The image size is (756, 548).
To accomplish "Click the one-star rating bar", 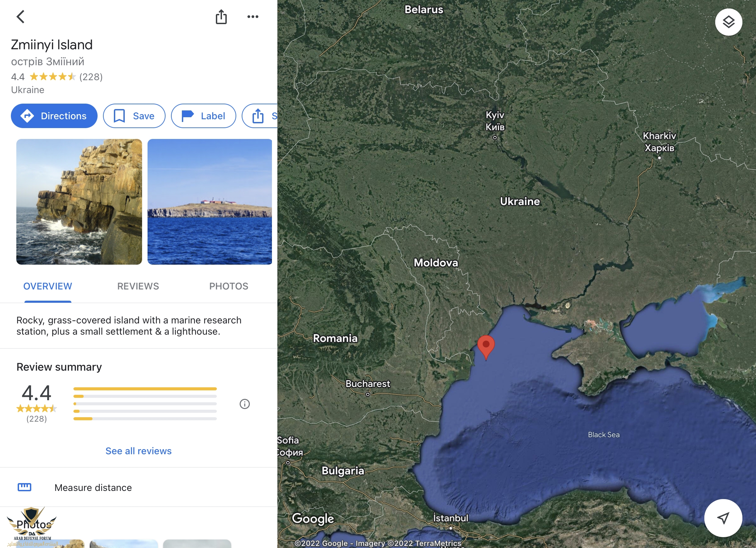I will point(145,419).
